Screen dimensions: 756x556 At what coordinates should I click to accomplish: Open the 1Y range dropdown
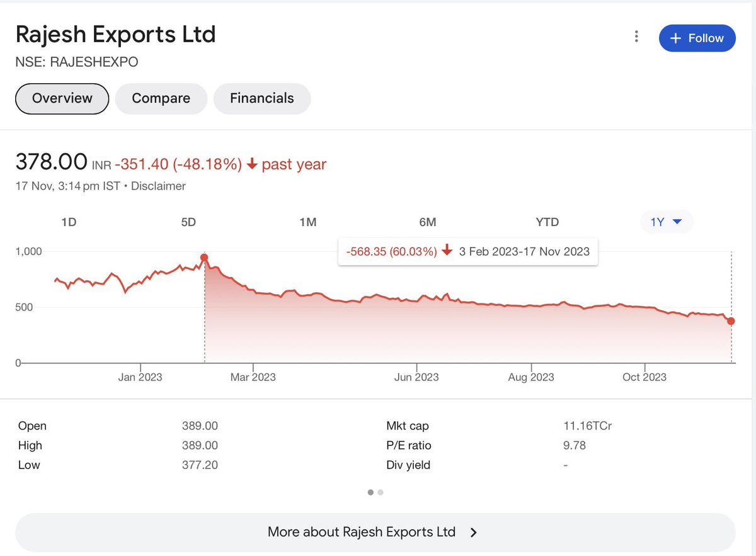click(x=667, y=222)
